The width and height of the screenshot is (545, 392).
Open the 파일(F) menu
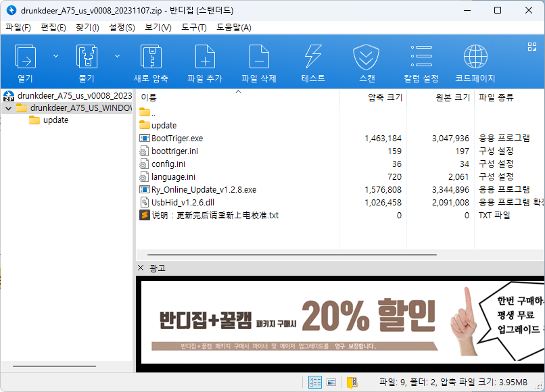(18, 28)
